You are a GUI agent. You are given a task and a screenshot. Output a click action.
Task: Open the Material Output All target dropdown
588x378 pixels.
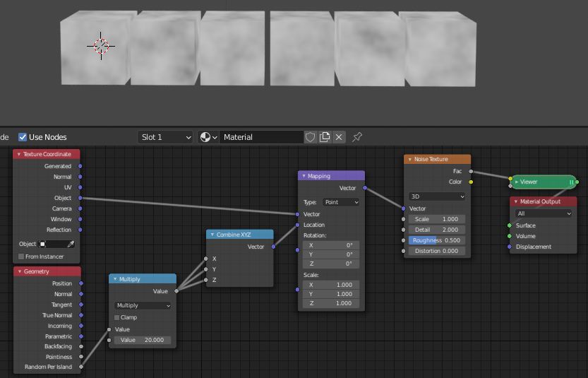tap(543, 213)
